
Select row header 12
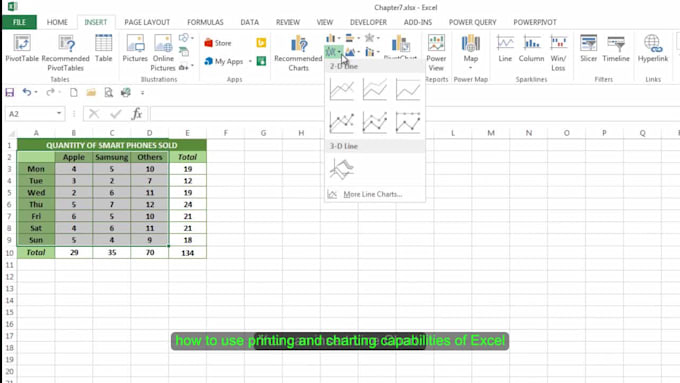pyautogui.click(x=9, y=277)
